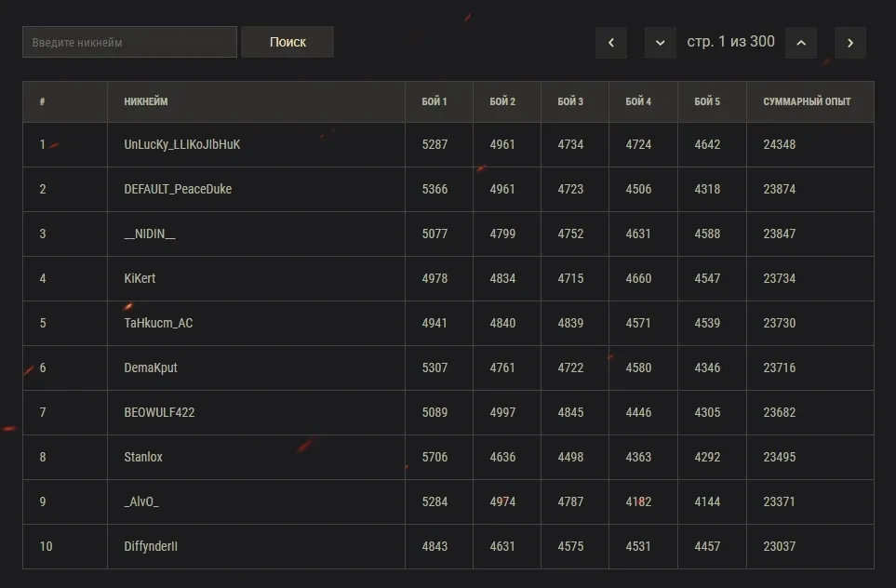Click the БОЙ 3 column header
Image resolution: width=896 pixels, height=588 pixels.
[x=570, y=101]
